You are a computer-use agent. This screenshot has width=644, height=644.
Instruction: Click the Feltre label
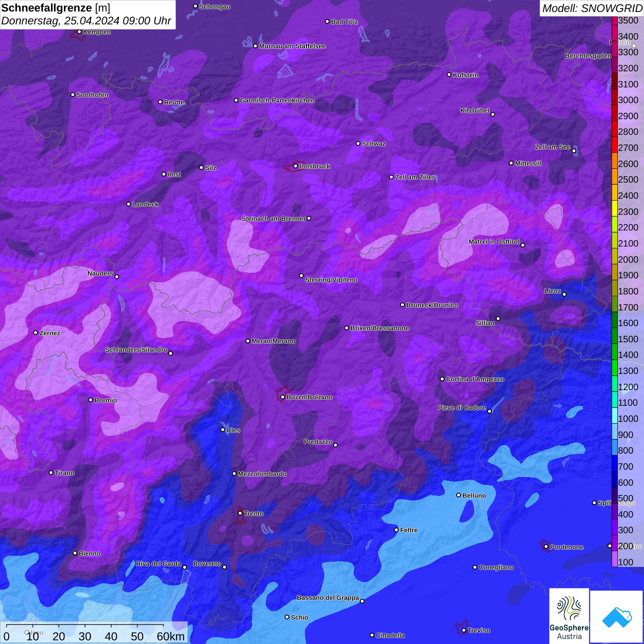408,530
